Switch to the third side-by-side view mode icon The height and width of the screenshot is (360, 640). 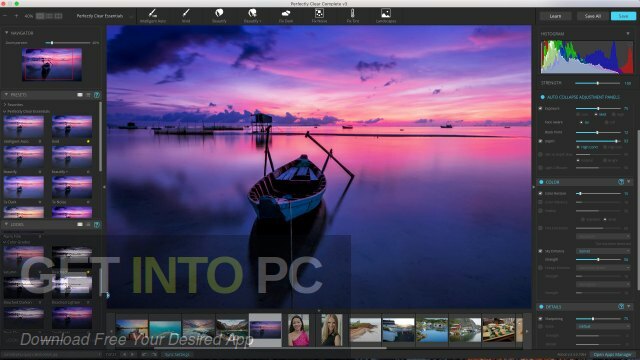pyautogui.click(x=58, y=16)
